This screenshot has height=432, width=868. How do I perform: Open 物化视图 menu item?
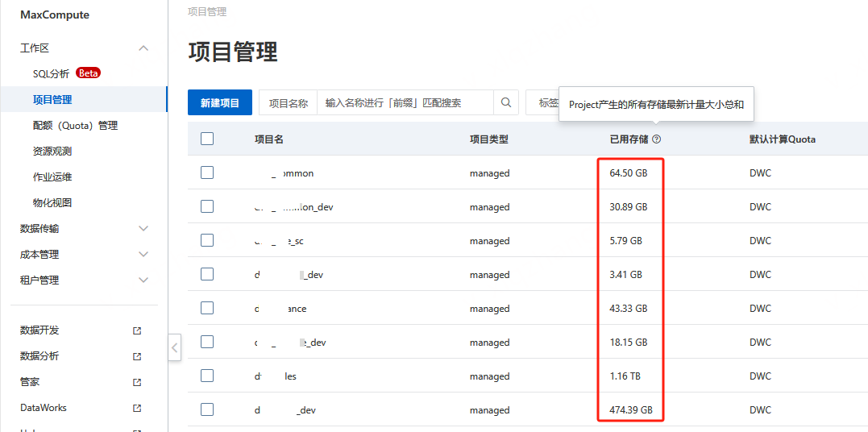pos(52,203)
